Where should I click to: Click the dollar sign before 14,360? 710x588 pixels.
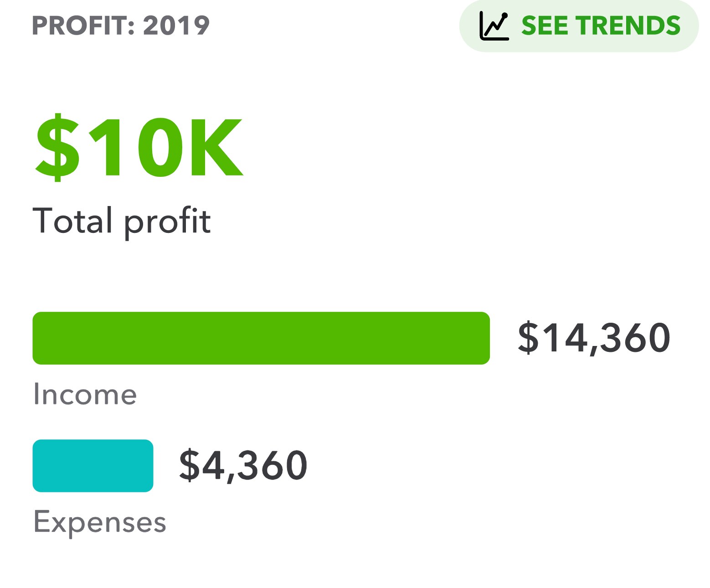(x=528, y=337)
